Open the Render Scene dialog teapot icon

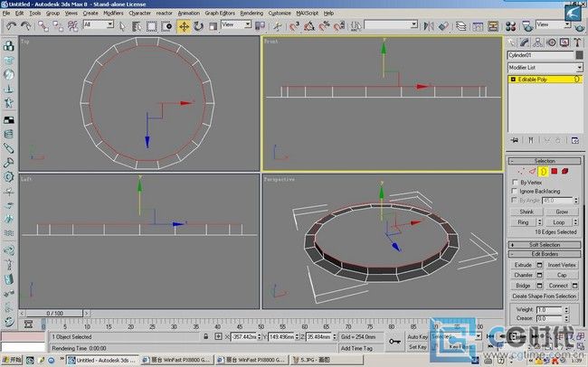pyautogui.click(x=527, y=26)
